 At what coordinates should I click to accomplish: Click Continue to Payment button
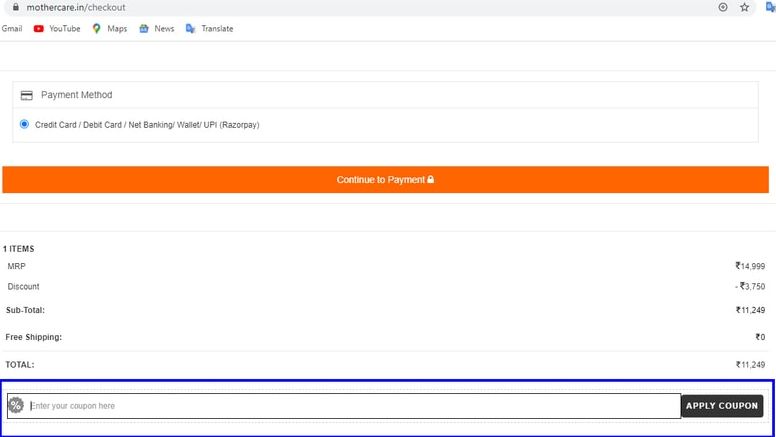pyautogui.click(x=386, y=180)
